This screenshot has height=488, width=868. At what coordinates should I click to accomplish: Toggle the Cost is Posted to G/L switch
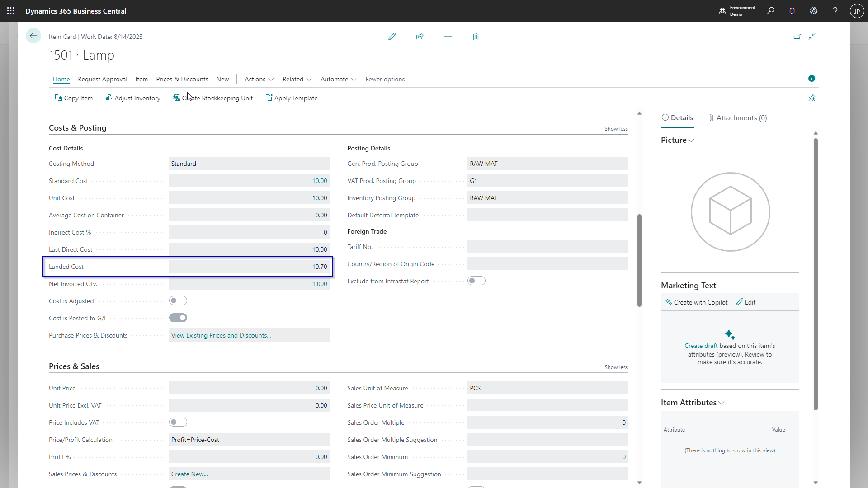click(x=178, y=318)
